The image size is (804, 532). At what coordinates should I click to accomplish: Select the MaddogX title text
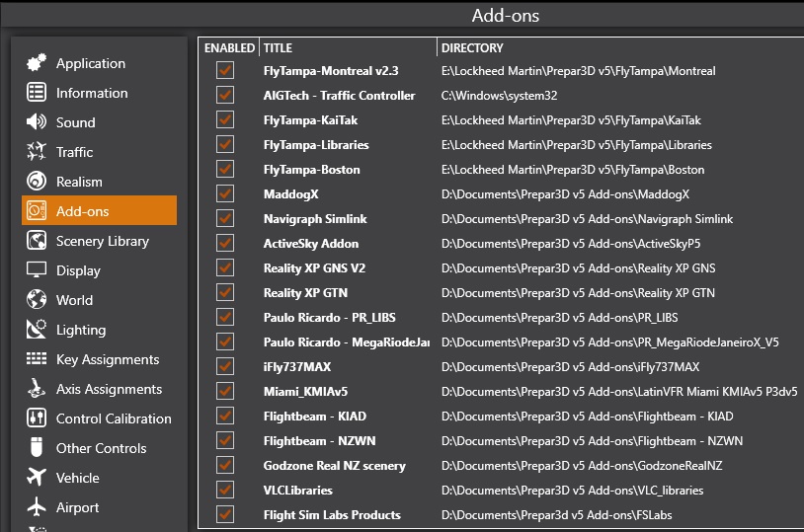(x=290, y=194)
